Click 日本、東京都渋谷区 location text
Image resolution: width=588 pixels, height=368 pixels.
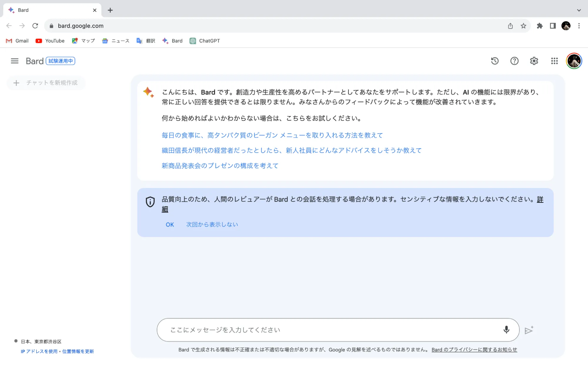(x=41, y=342)
